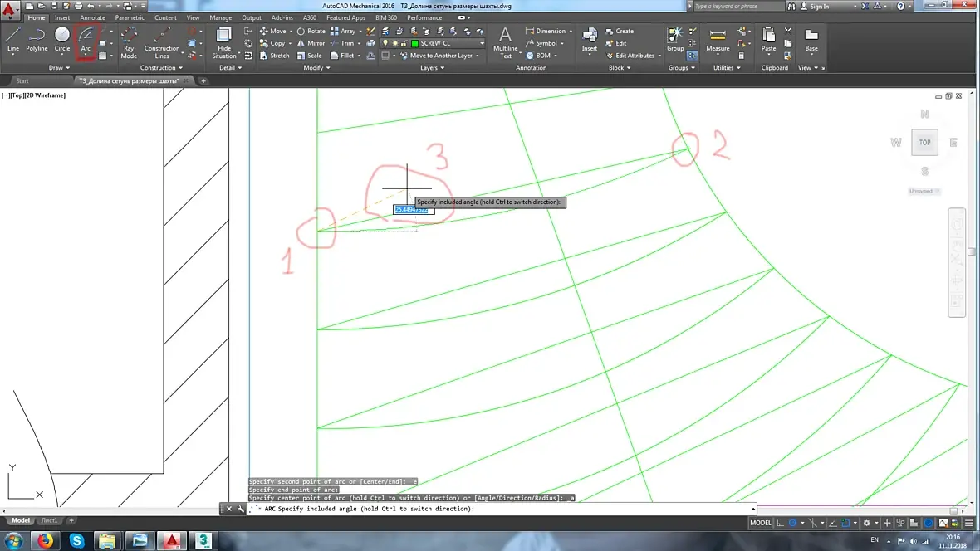The width and height of the screenshot is (980, 551).
Task: Toggle layer on/off lightbulb in Layers panel
Action: coord(385,43)
